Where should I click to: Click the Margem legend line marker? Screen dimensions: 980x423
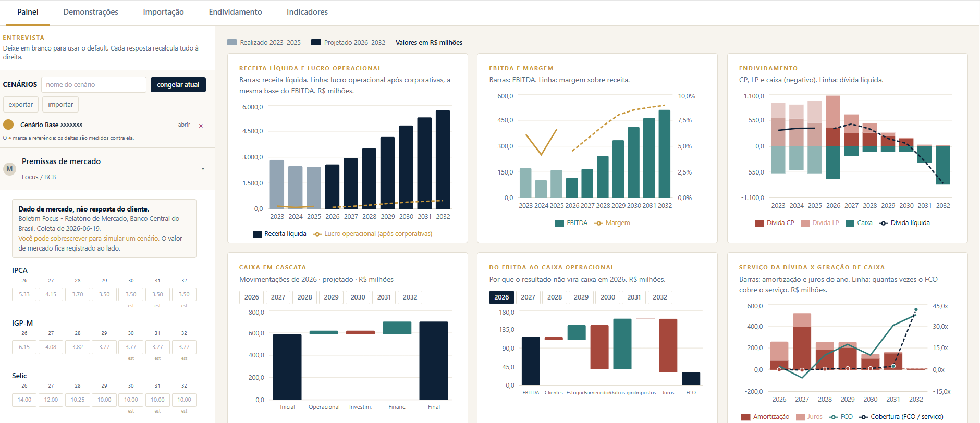pos(599,223)
